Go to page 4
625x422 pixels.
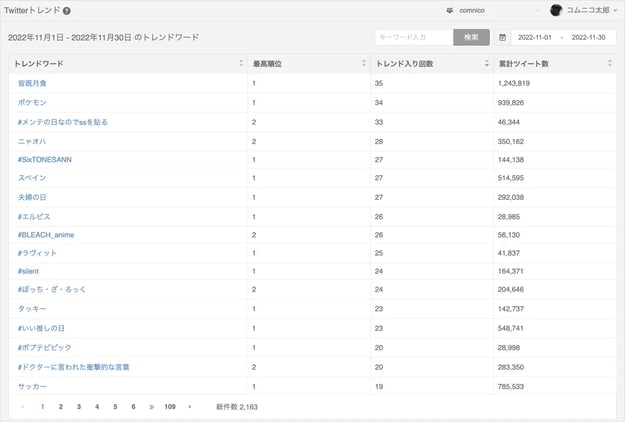[x=97, y=406]
